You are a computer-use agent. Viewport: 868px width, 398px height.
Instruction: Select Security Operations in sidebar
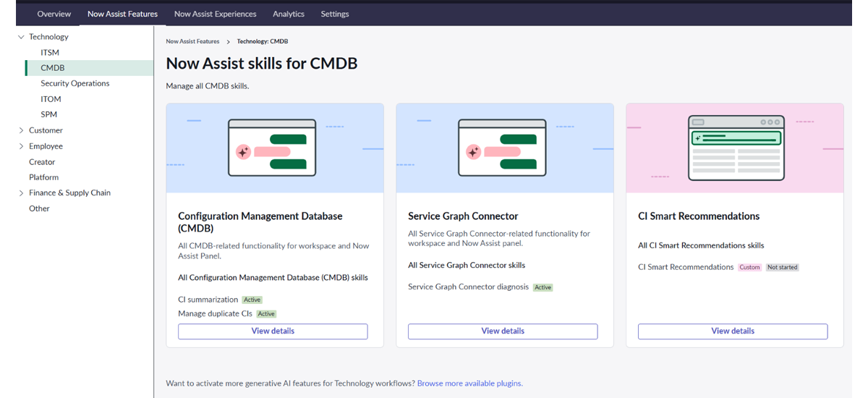pyautogui.click(x=75, y=83)
